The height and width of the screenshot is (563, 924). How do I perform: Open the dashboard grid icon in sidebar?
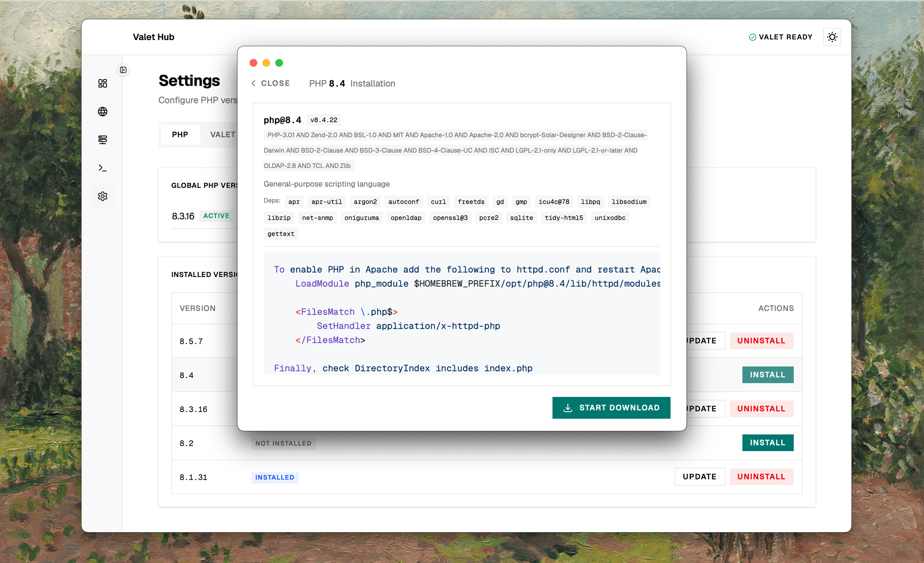pyautogui.click(x=102, y=83)
